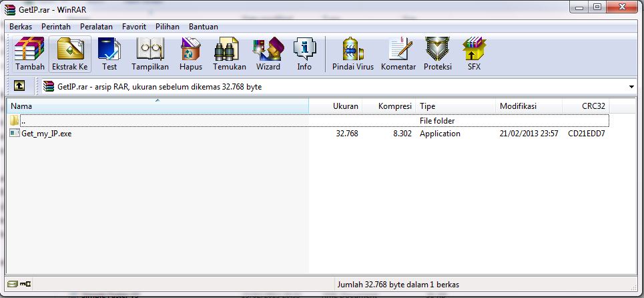
Task: Close the WinRAR window
Action: pyautogui.click(x=622, y=7)
